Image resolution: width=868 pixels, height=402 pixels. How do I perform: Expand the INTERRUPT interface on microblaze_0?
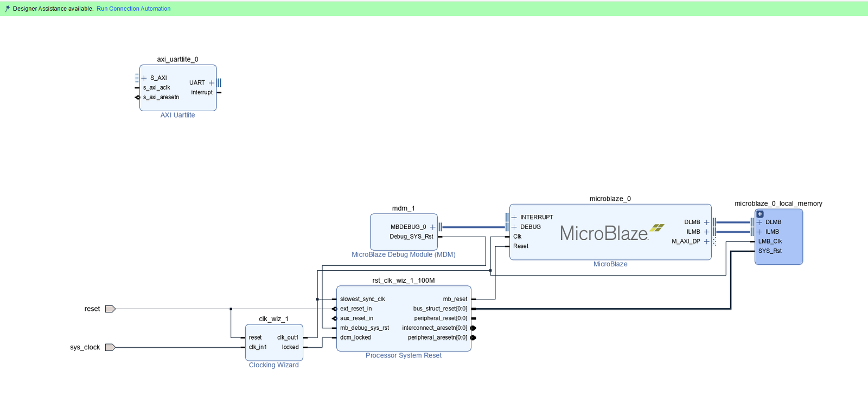[x=514, y=218]
